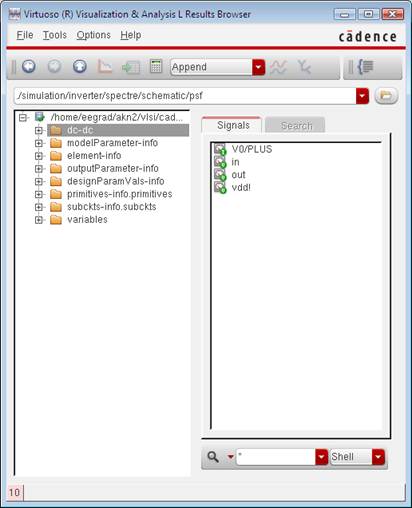
Task: Open the Shell search type dropdown
Action: pyautogui.click(x=378, y=457)
